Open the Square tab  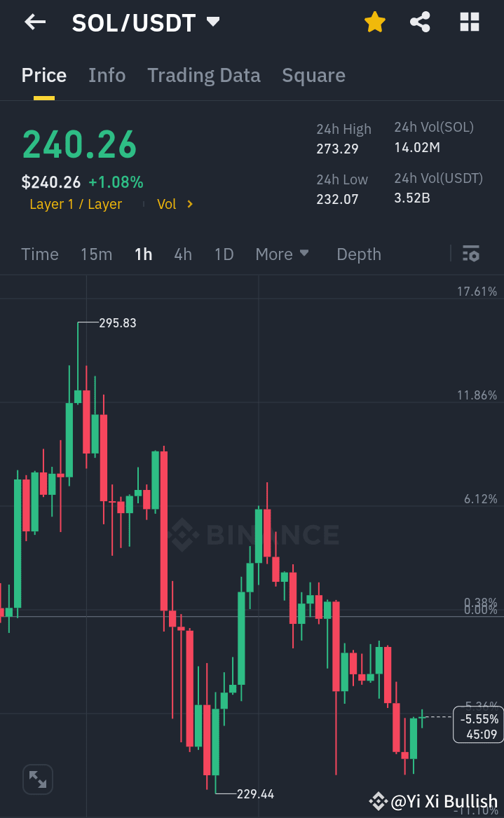(313, 75)
